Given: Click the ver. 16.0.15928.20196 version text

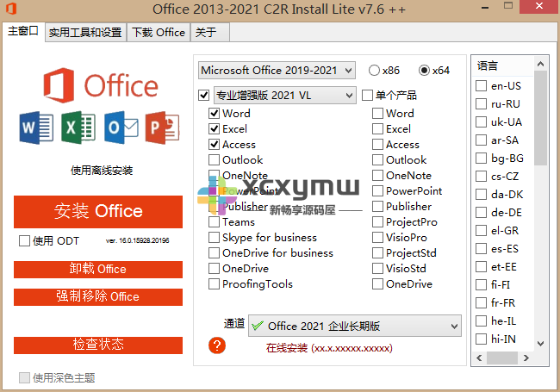Looking at the screenshot, I should click(x=138, y=240).
